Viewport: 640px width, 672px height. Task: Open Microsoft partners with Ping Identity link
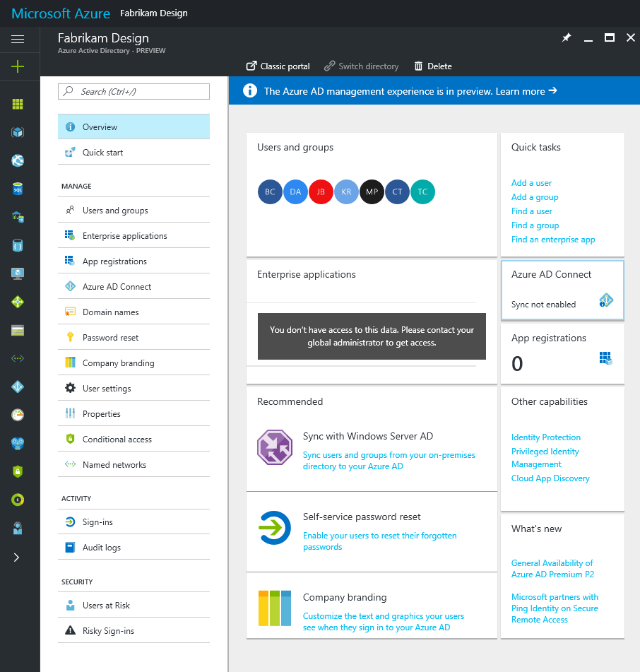pos(555,608)
